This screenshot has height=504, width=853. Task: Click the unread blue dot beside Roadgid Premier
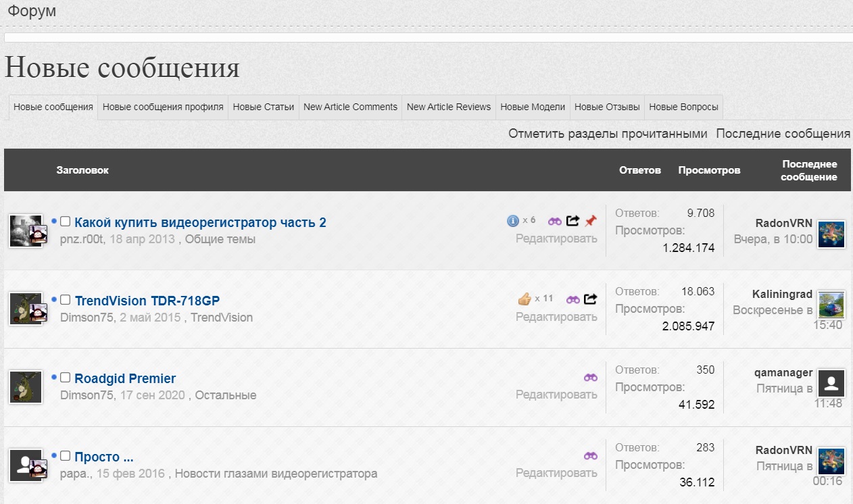[x=54, y=377]
